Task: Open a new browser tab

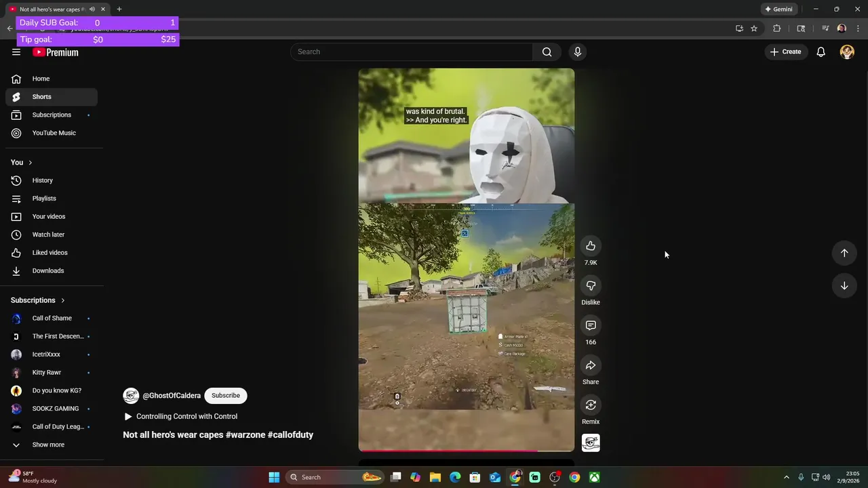Action: [119, 9]
